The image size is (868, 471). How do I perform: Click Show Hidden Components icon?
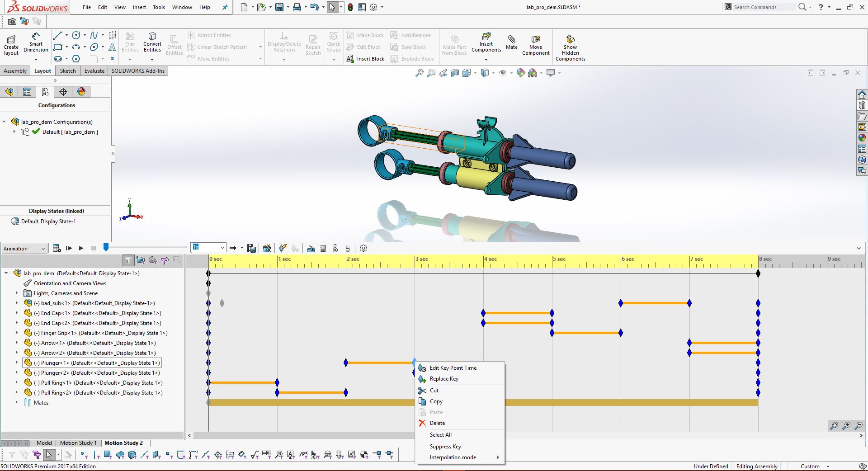[x=571, y=48]
